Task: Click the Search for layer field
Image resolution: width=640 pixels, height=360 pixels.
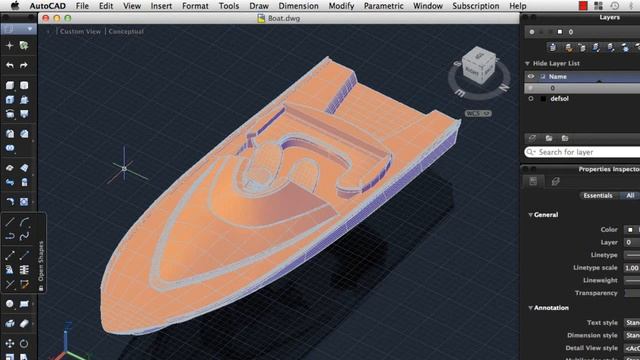Action: [582, 152]
